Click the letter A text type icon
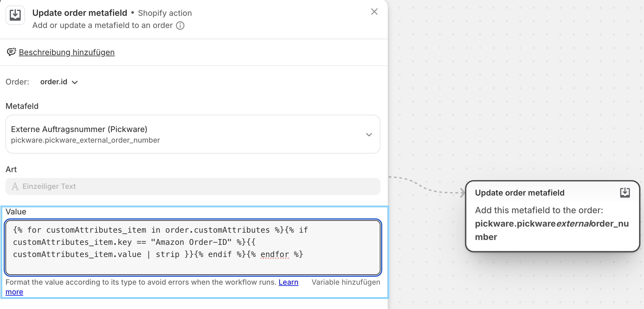 click(15, 186)
